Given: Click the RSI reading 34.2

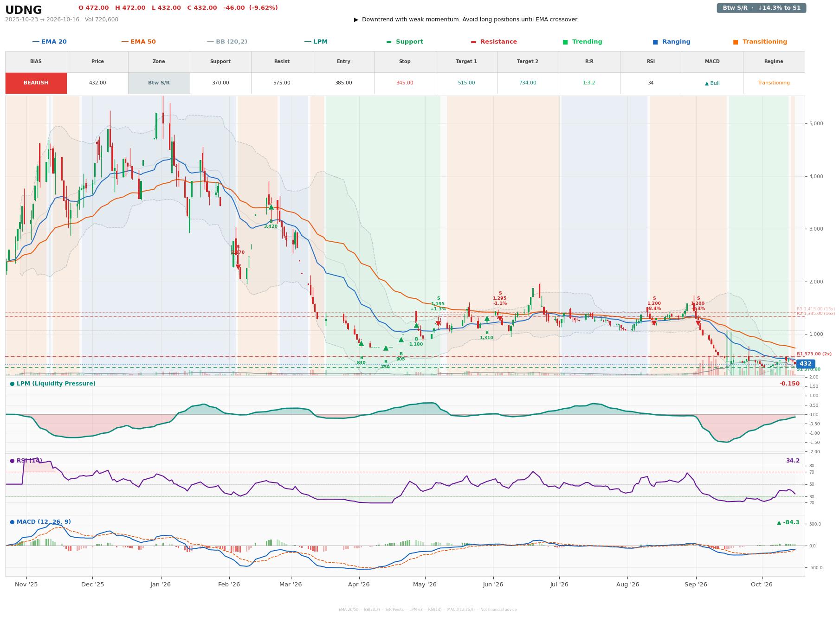Looking at the screenshot, I should [x=793, y=461].
